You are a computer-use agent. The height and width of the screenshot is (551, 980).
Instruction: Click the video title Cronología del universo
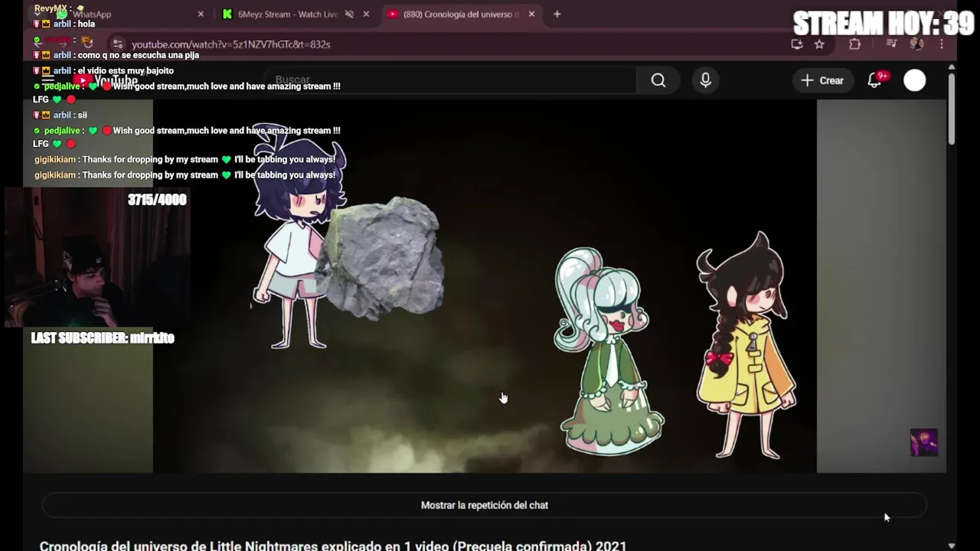pos(333,546)
